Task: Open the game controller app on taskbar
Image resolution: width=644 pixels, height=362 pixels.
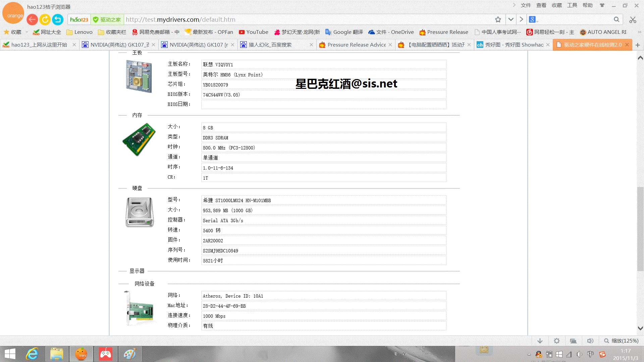Action: (105, 354)
